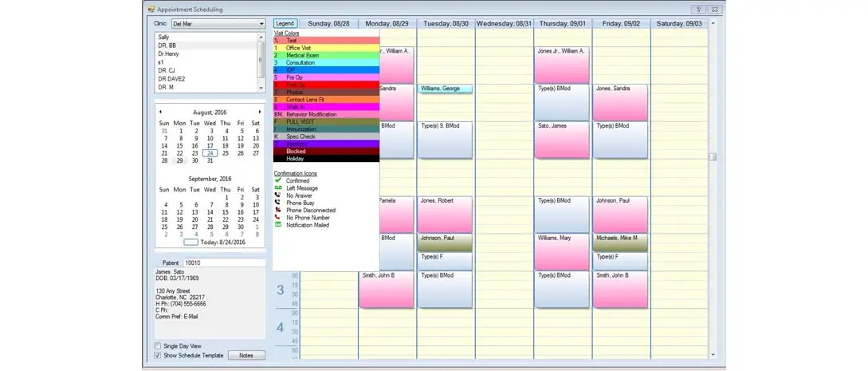The width and height of the screenshot is (868, 371).
Task: Select DR. M in the provider list
Action: [x=206, y=87]
